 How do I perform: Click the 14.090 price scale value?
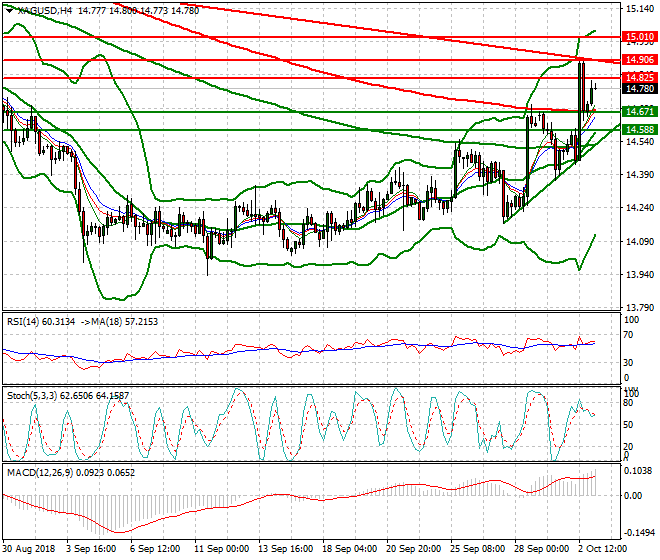tap(640, 242)
